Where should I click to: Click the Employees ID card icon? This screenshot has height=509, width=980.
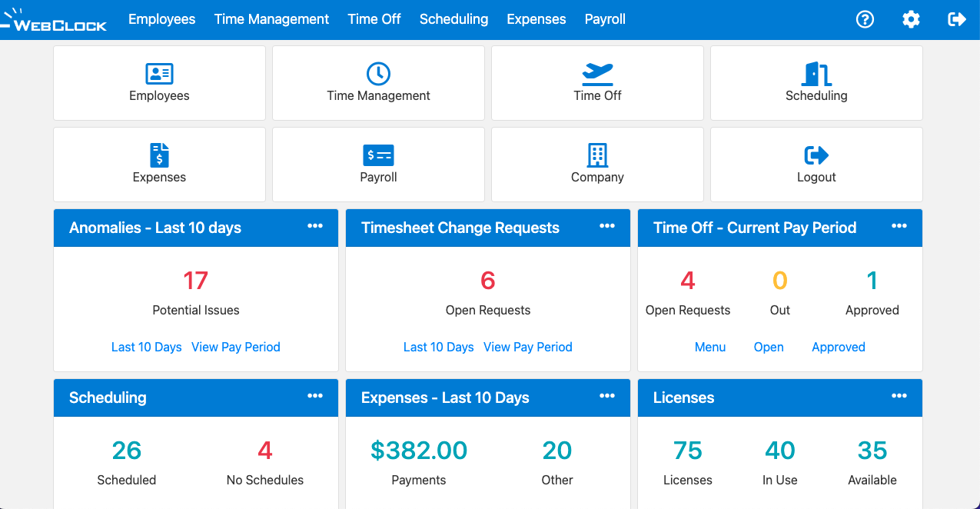pos(159,74)
